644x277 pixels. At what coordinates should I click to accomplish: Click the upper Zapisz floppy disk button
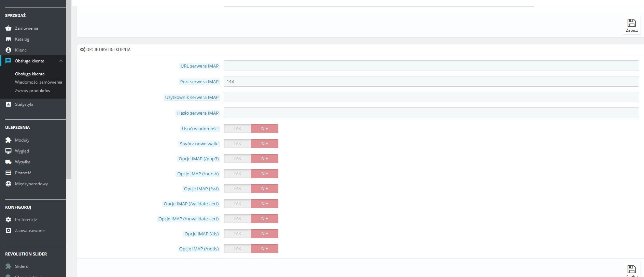[632, 25]
